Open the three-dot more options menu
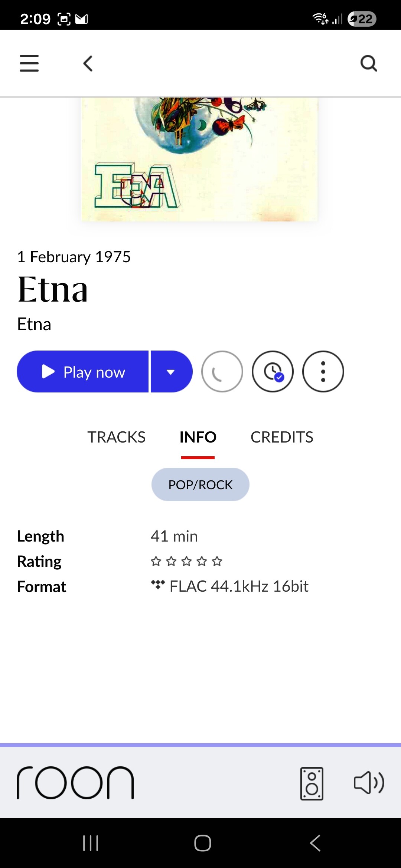 click(x=323, y=371)
